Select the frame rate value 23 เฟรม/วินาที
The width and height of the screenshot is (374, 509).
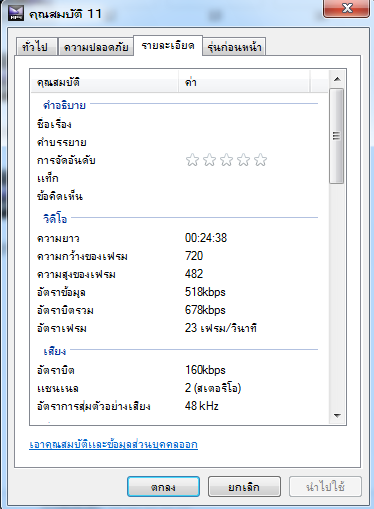coord(221,328)
